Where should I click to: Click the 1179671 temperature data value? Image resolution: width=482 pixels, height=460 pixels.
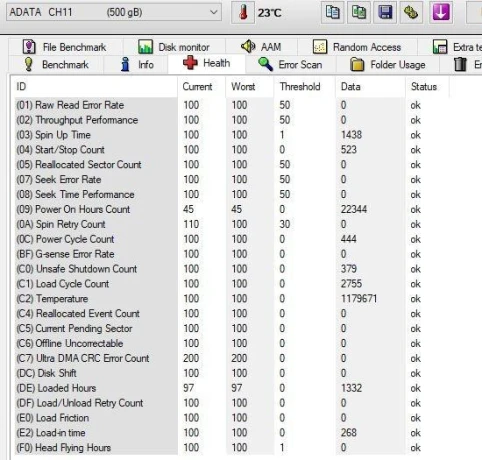(359, 299)
